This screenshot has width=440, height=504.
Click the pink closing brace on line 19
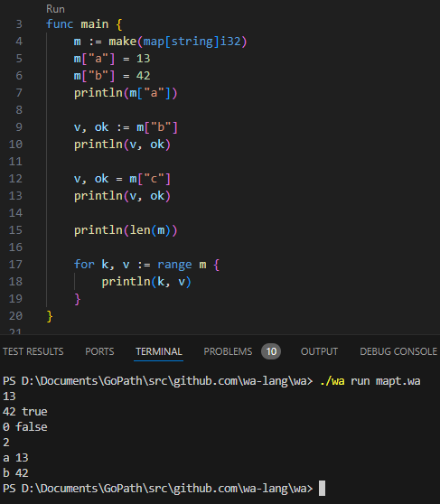coord(77,299)
